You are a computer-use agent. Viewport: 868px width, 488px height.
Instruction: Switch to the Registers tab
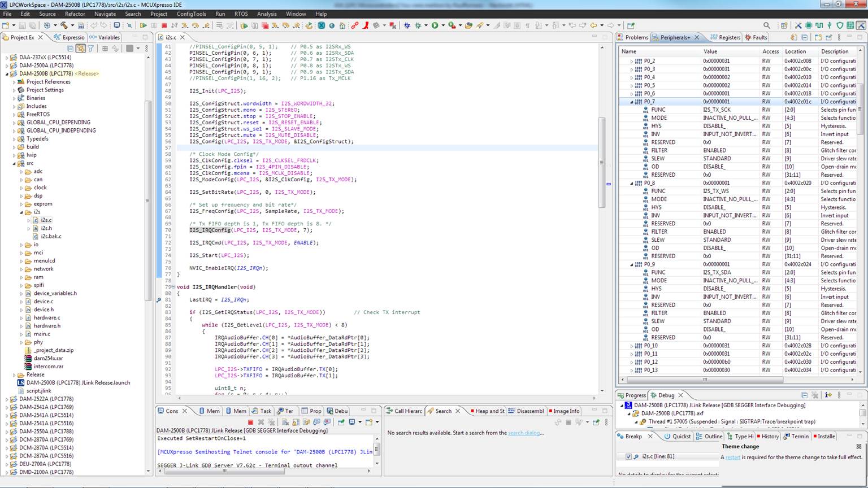(x=729, y=37)
